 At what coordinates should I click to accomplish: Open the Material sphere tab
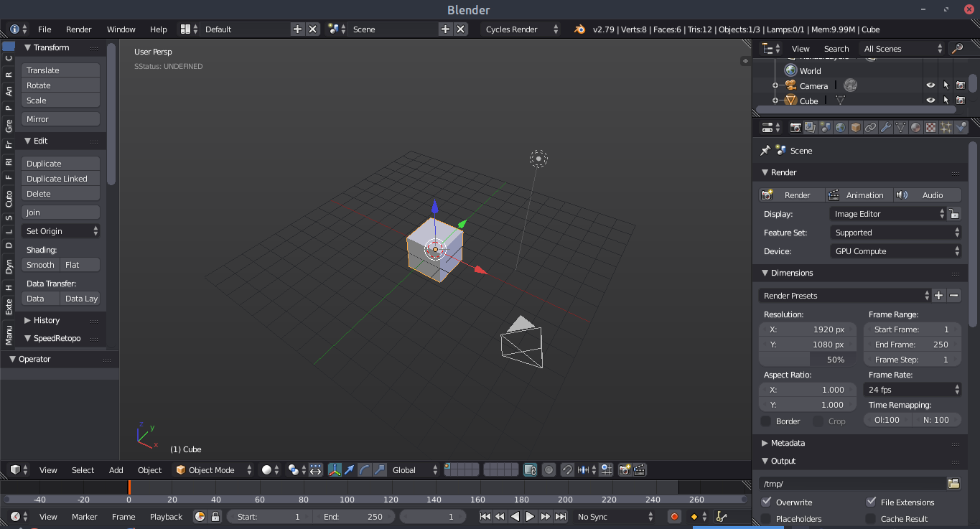coord(916,127)
